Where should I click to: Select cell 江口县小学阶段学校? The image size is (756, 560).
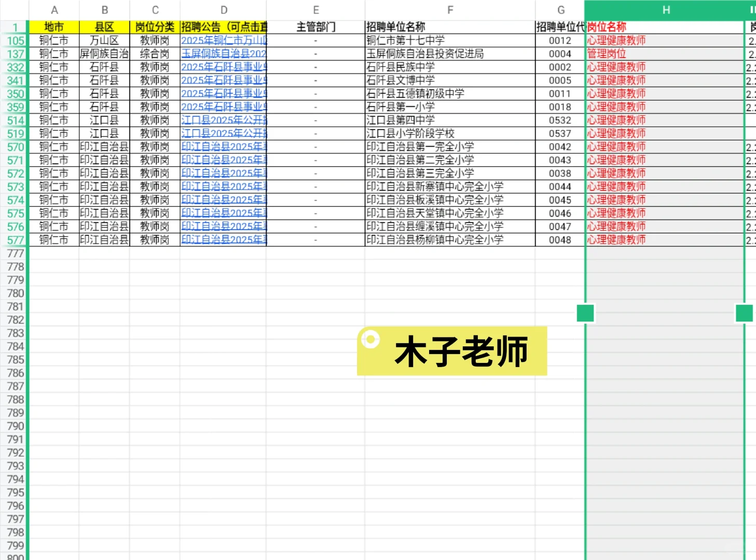point(450,133)
